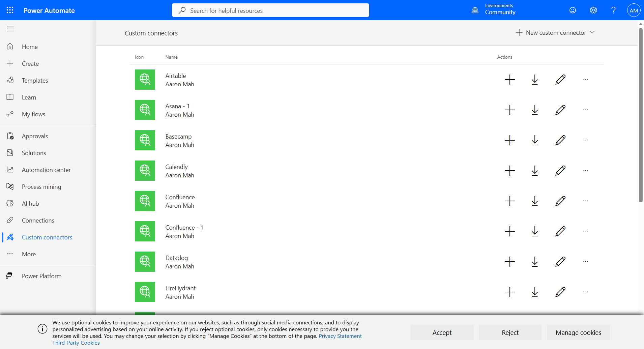Click the Environments globe icon
Screen dimensions: 644x349
click(x=475, y=10)
